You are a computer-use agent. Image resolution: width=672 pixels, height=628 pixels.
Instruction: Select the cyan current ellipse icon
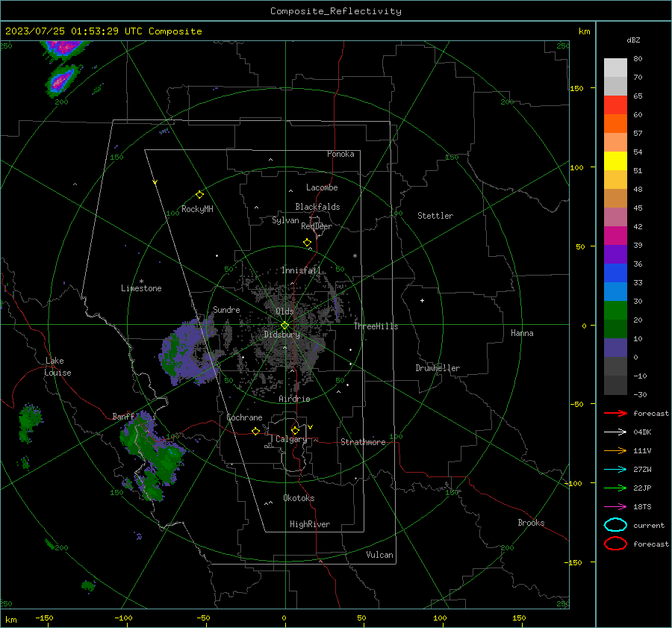615,525
